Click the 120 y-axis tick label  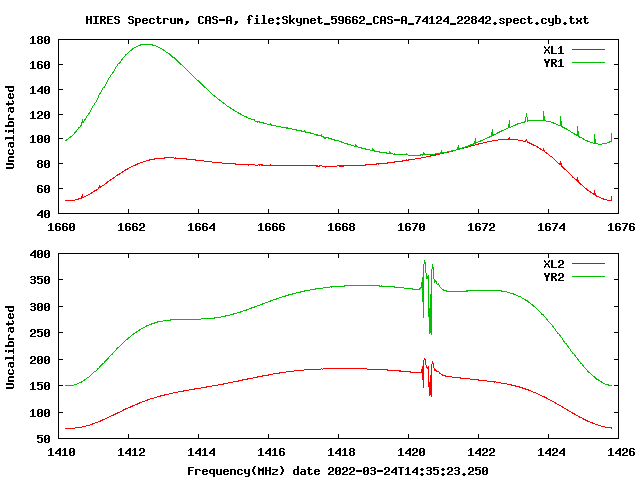(x=40, y=115)
